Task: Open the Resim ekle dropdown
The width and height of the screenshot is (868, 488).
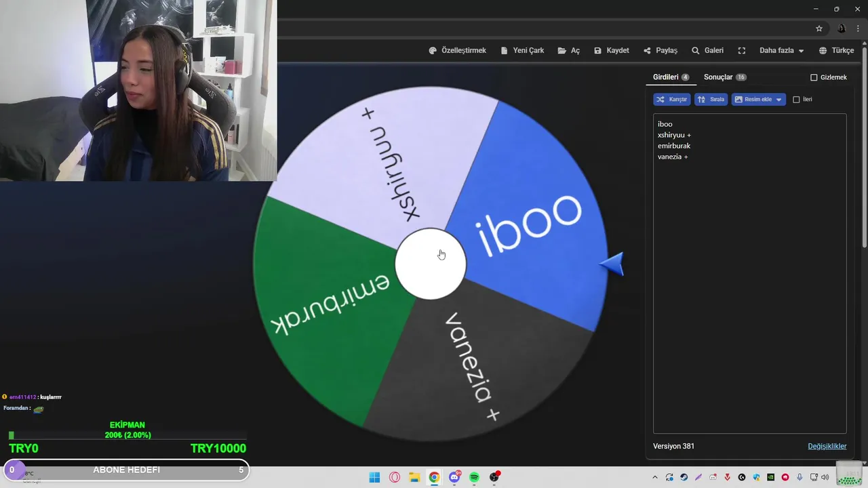Action: tap(758, 100)
